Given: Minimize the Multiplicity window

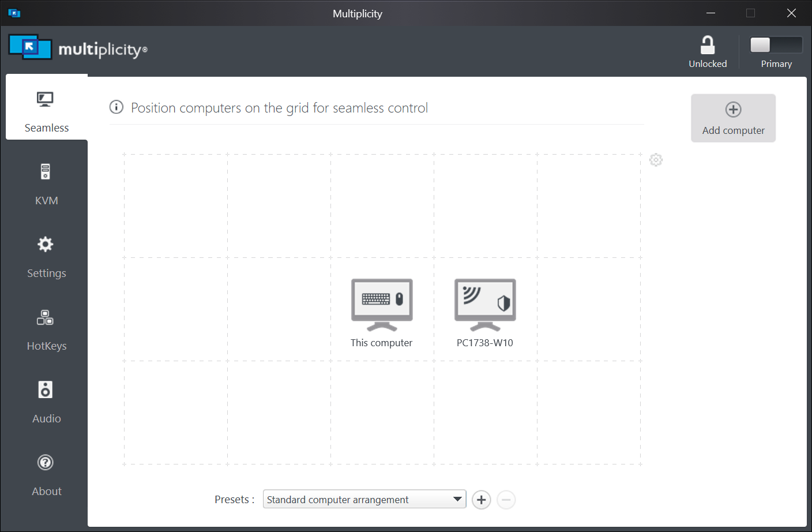Looking at the screenshot, I should click(710, 13).
